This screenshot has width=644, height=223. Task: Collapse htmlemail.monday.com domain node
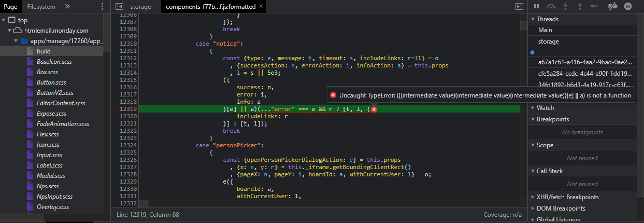pyautogui.click(x=9, y=31)
